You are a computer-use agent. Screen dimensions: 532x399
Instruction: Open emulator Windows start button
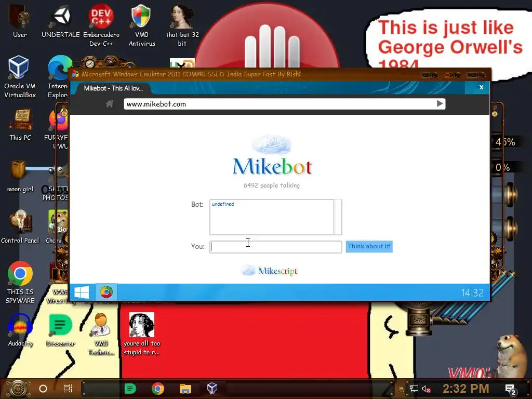coord(82,292)
